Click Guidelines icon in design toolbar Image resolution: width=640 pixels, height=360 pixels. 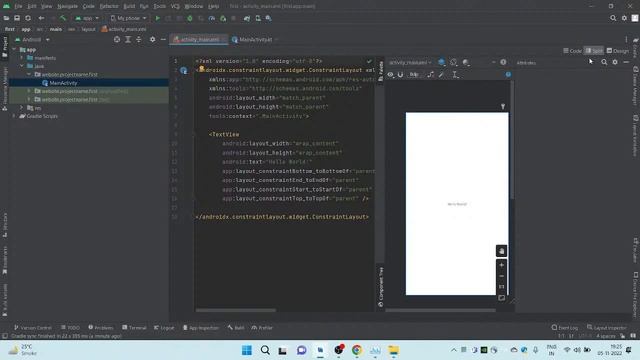[455, 75]
